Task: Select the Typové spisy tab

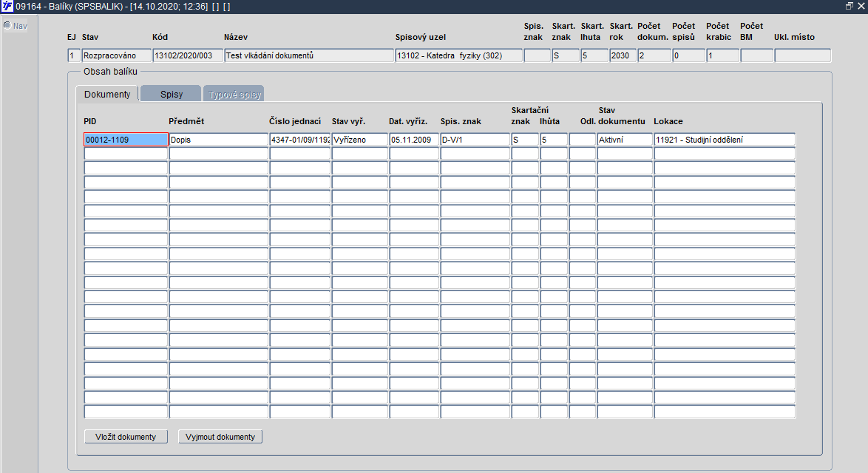Action: pos(234,94)
